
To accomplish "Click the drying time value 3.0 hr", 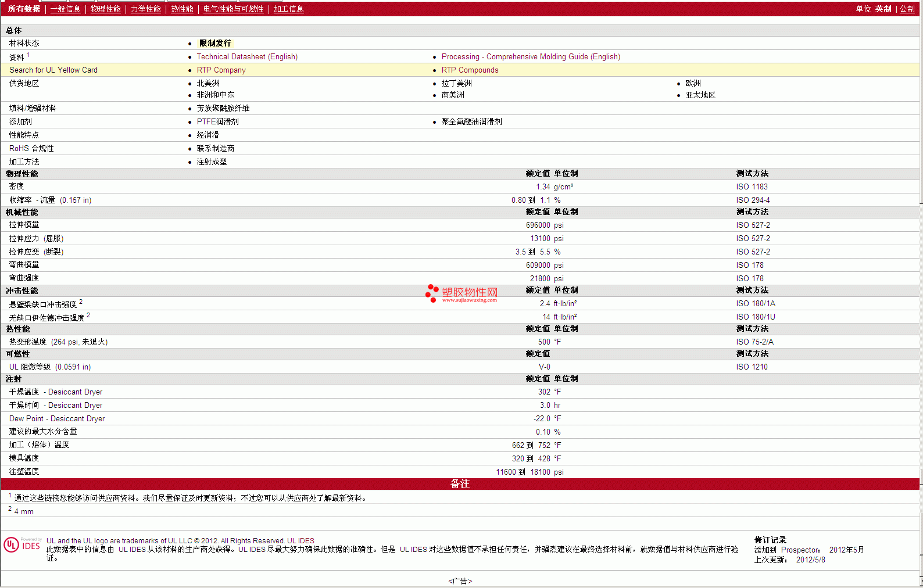I will [x=550, y=405].
